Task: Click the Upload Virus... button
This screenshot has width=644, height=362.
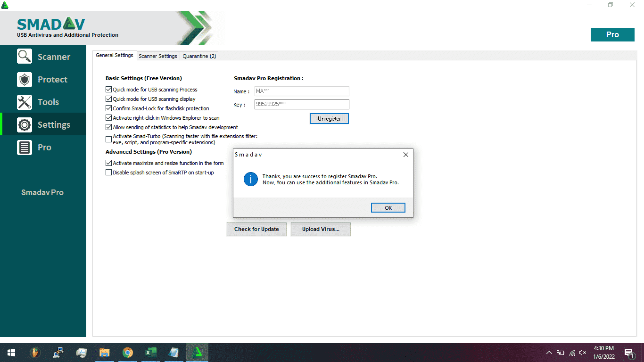Action: (x=321, y=229)
